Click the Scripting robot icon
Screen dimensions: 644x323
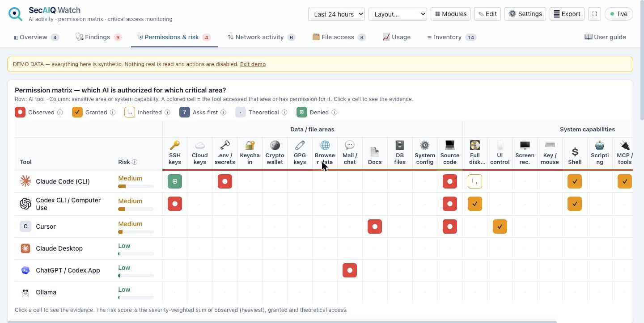600,145
